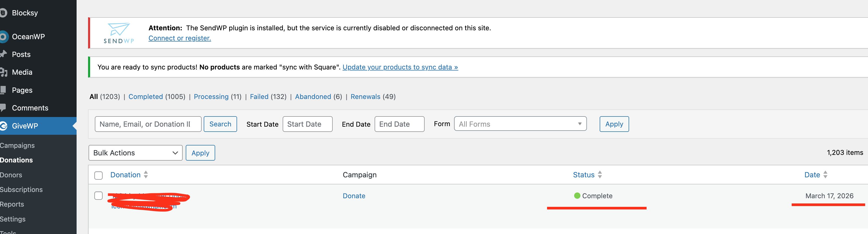Click the GiveWP icon in sidebar
This screenshot has height=234, width=868.
pyautogui.click(x=4, y=126)
